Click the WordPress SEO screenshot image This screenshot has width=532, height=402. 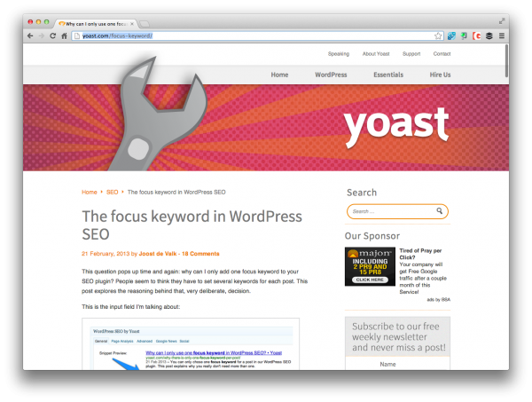coord(191,344)
